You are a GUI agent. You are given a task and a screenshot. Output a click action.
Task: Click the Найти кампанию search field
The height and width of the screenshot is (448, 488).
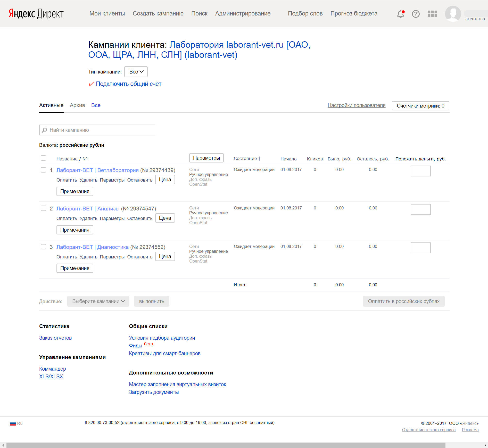coord(97,130)
